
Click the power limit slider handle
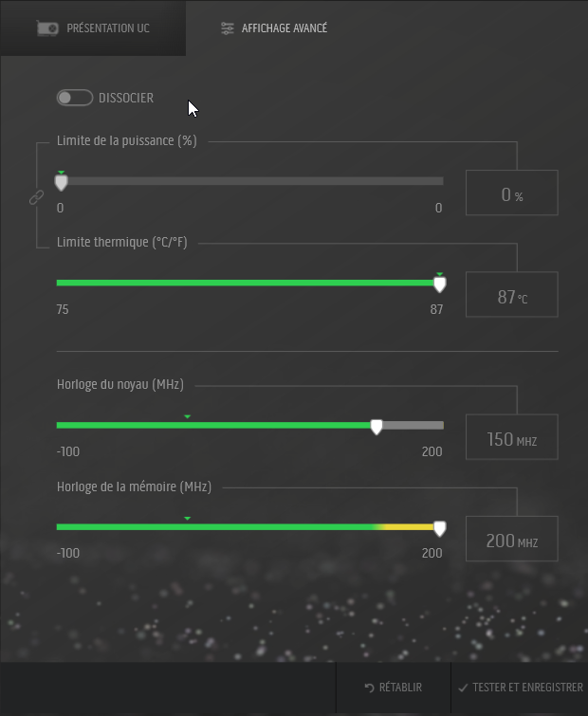pyautogui.click(x=61, y=183)
